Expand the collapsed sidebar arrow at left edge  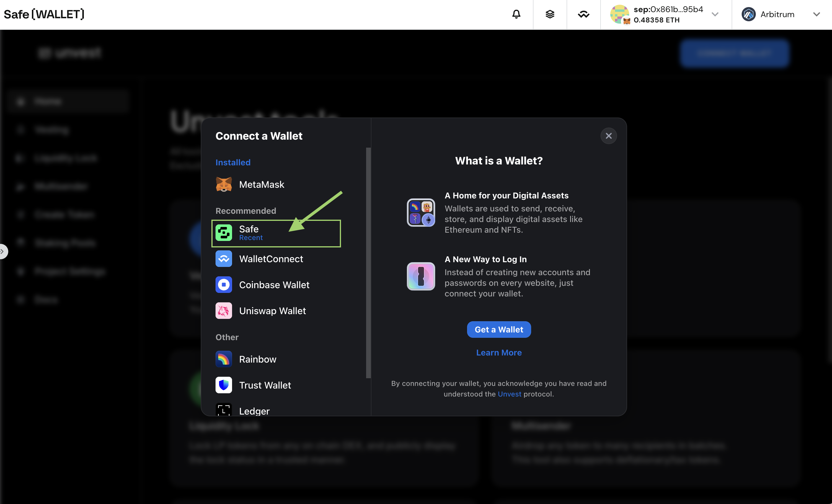coord(3,252)
